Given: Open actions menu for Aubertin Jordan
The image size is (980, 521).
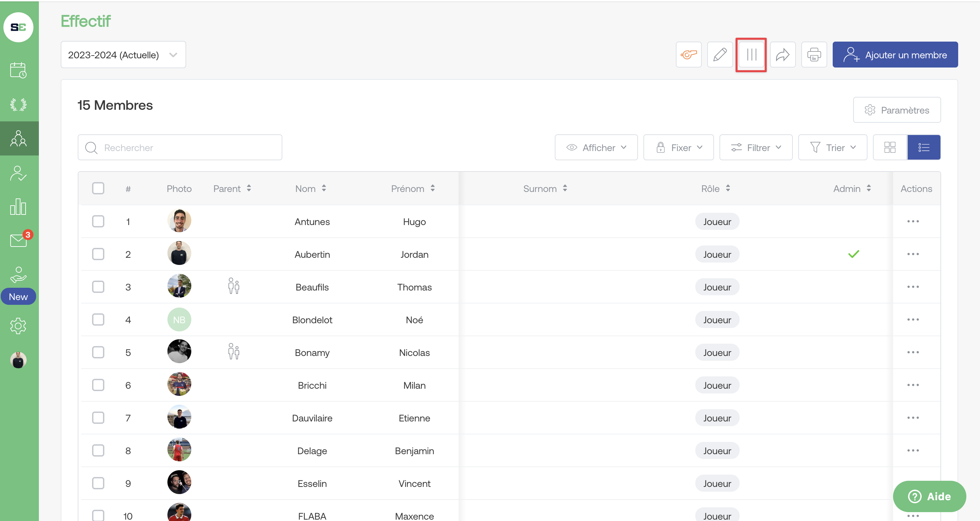Looking at the screenshot, I should pyautogui.click(x=913, y=254).
